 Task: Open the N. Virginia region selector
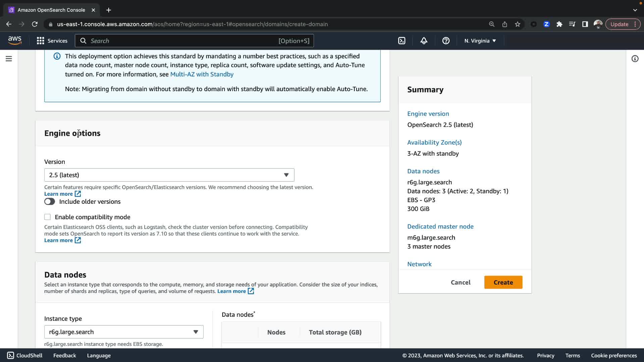(480, 41)
